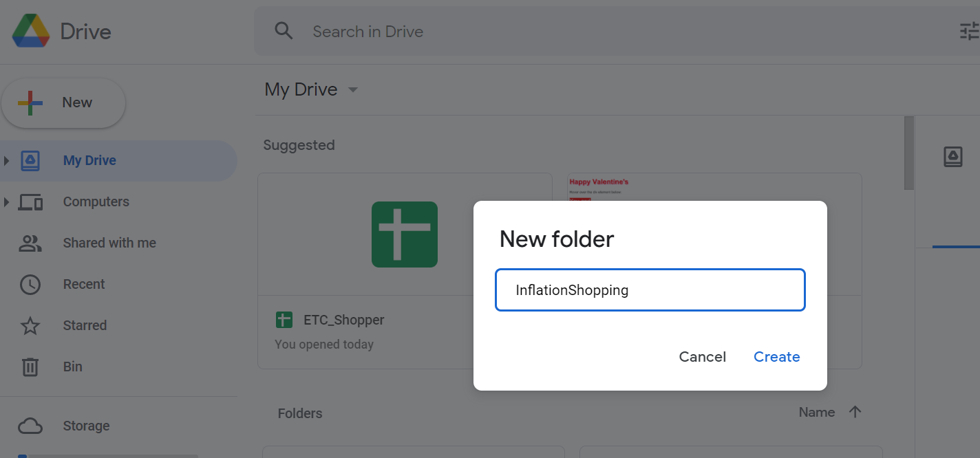Click the Google Drive logo icon
The width and height of the screenshot is (980, 458).
coord(31,31)
